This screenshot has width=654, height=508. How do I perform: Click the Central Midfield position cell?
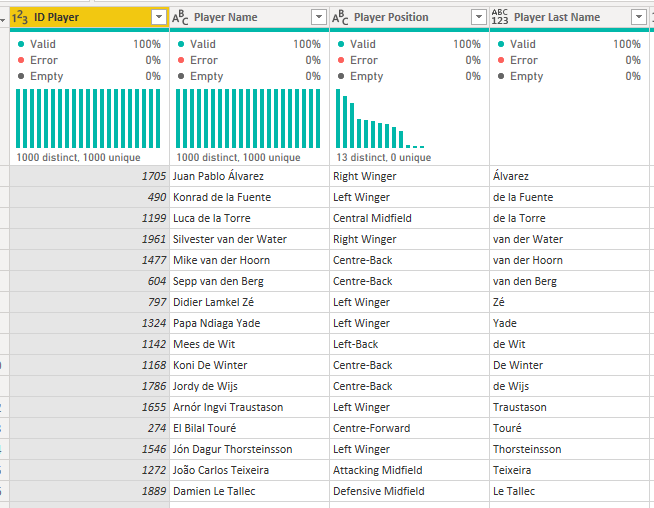[409, 218]
